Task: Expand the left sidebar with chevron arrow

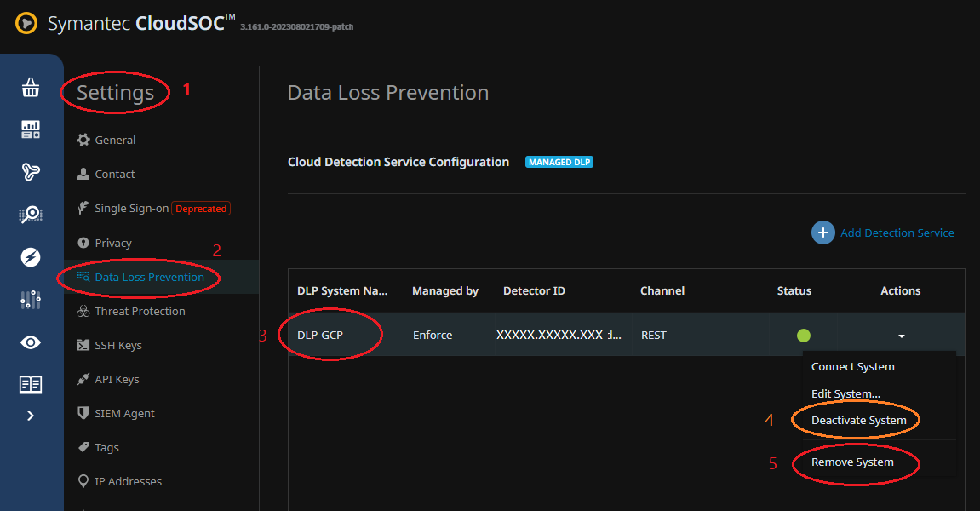Action: pyautogui.click(x=31, y=416)
